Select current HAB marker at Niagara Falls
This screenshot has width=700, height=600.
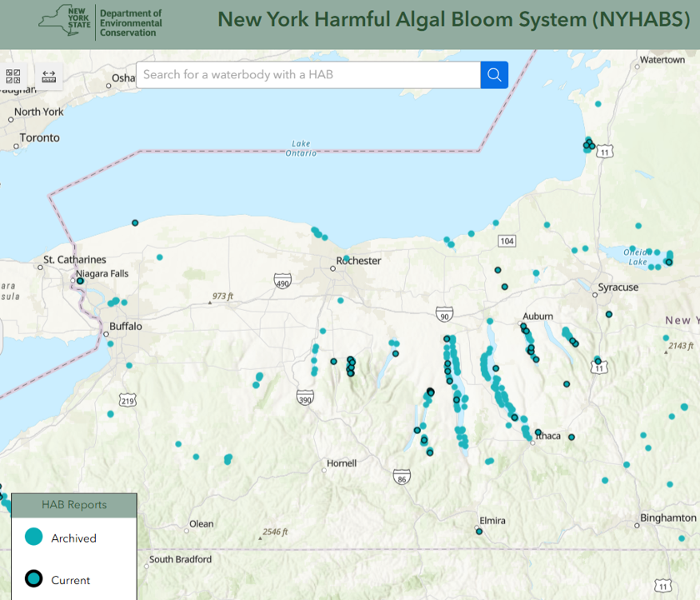[80, 282]
